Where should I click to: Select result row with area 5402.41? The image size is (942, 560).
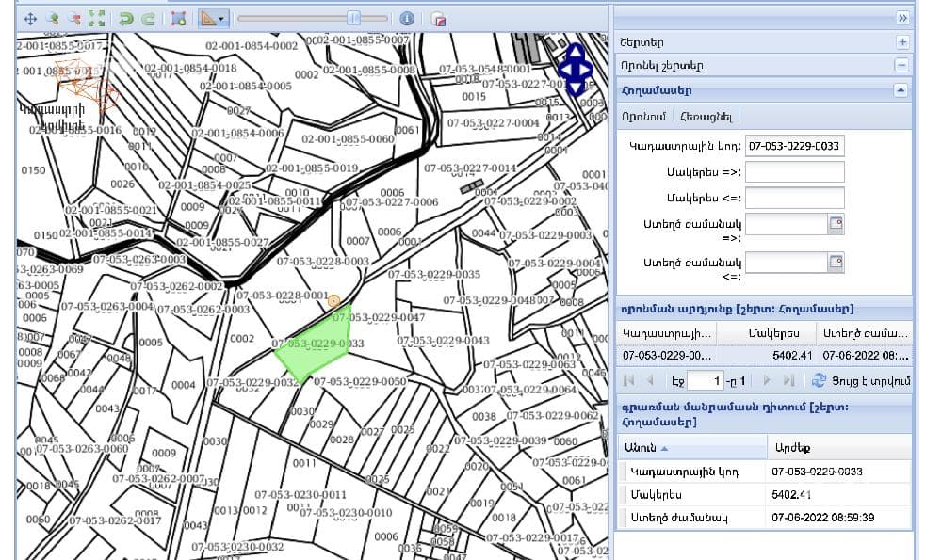click(764, 356)
